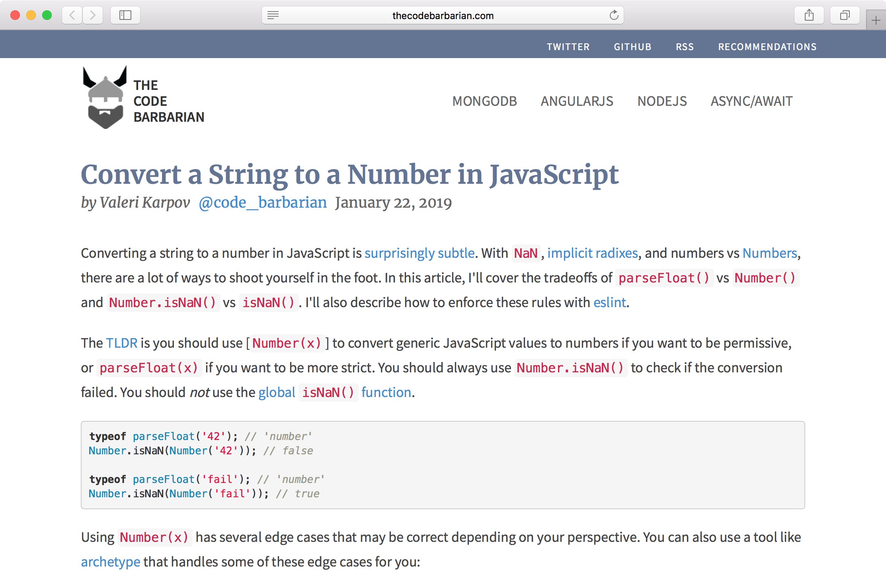886x588 pixels.
Task: Click the parseFloat(x) inline code
Action: tap(149, 368)
